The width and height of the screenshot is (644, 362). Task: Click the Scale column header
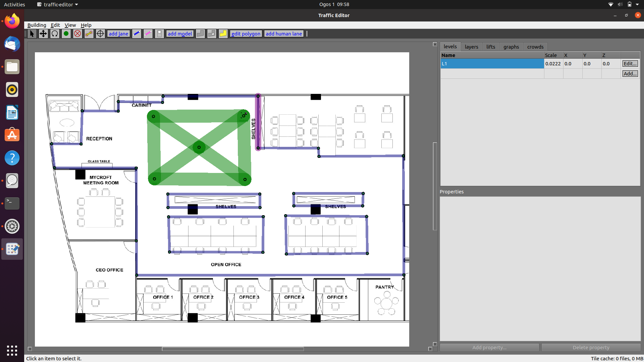tap(553, 55)
